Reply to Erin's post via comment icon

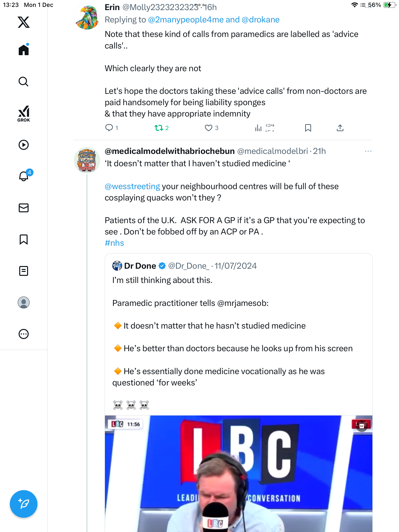[x=109, y=128]
